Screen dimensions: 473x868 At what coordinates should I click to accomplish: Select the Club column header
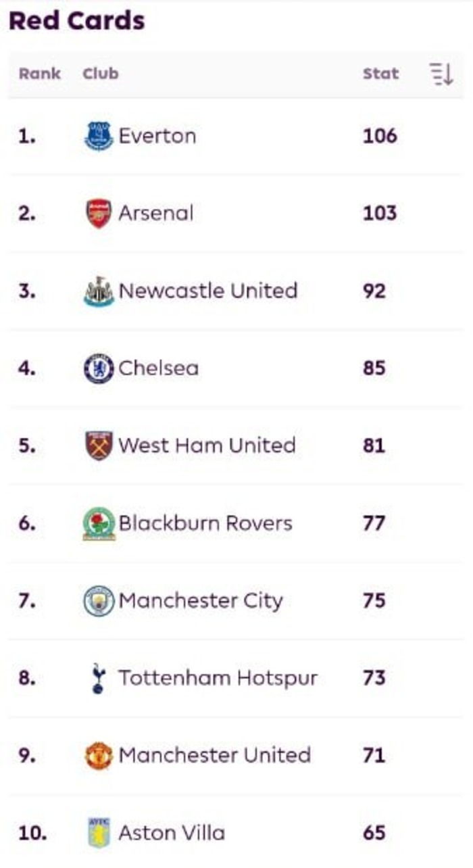(101, 74)
